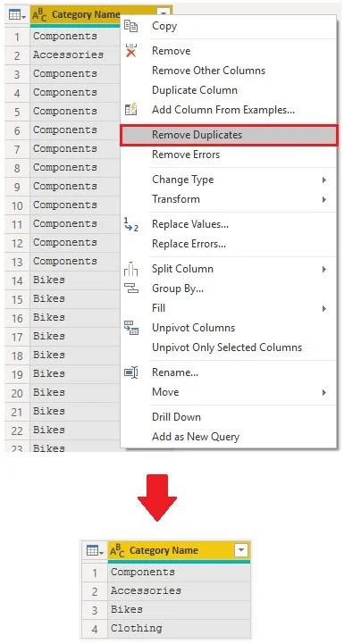Select Drill Down menu entry
The height and width of the screenshot is (644, 344).
[176, 417]
